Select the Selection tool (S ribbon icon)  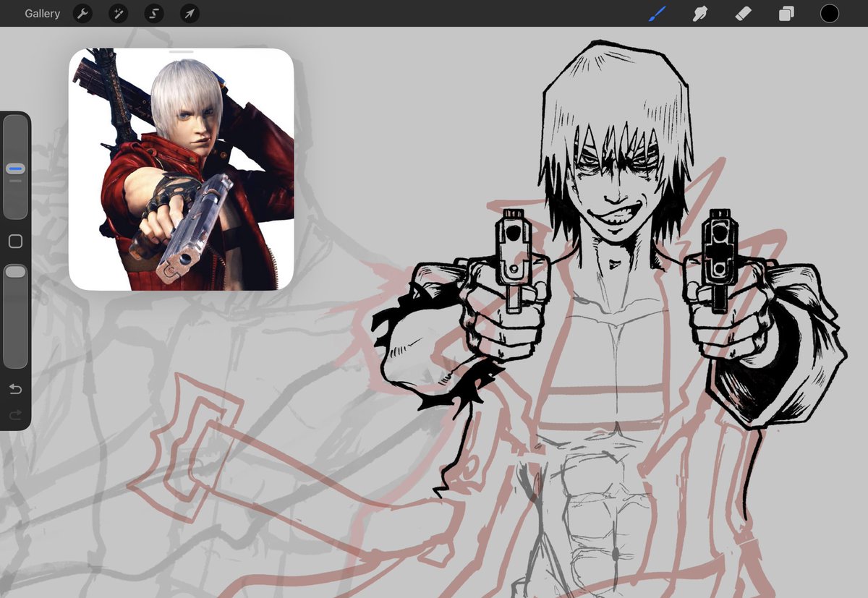pyautogui.click(x=153, y=14)
